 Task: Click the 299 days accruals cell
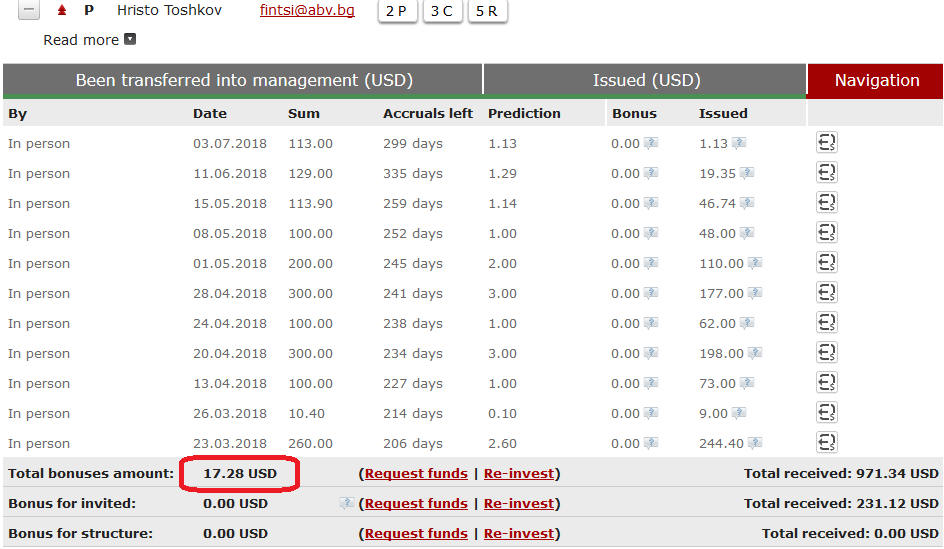tap(413, 143)
